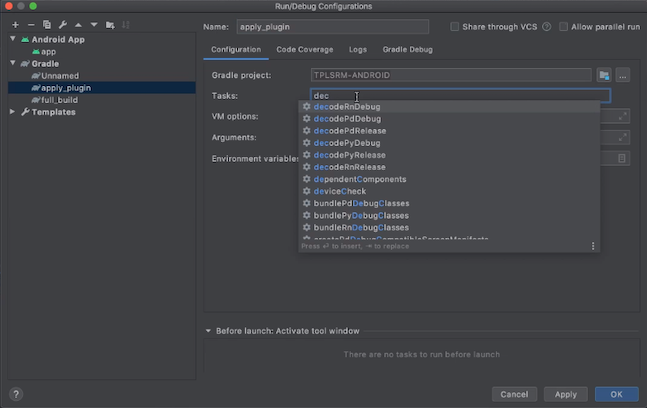
Task: Click the help question mark button
Action: tap(17, 394)
